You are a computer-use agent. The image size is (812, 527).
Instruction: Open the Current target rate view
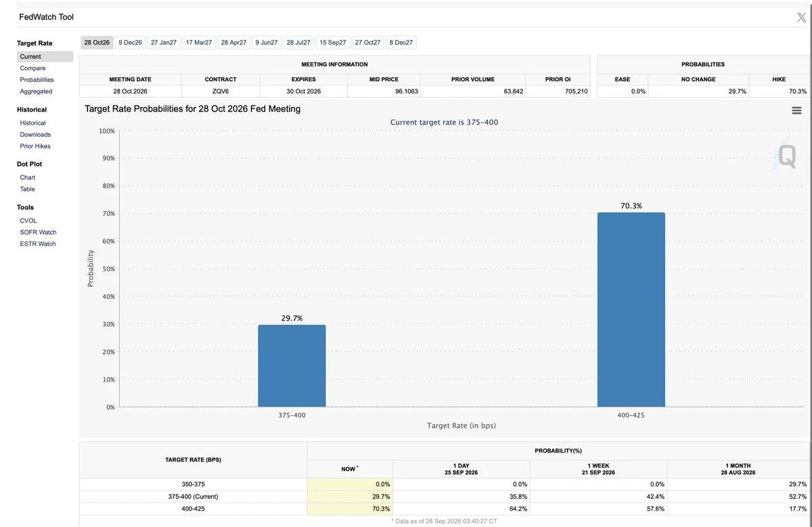click(x=45, y=57)
